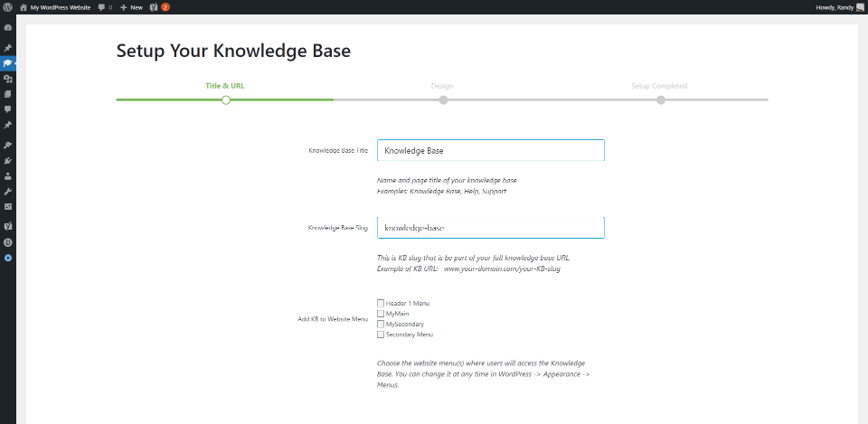Click the comment bubble in the top admin bar
The width and height of the screenshot is (868, 424).
pyautogui.click(x=102, y=6)
